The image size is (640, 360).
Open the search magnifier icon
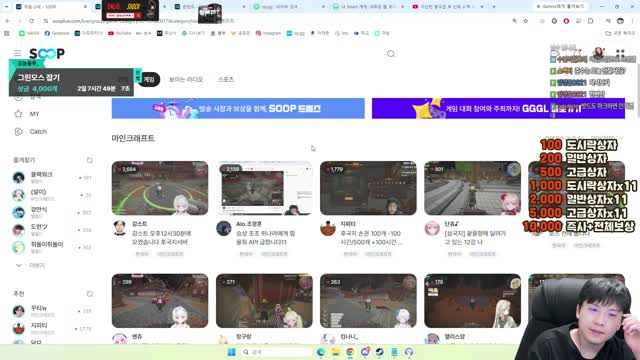(x=391, y=54)
